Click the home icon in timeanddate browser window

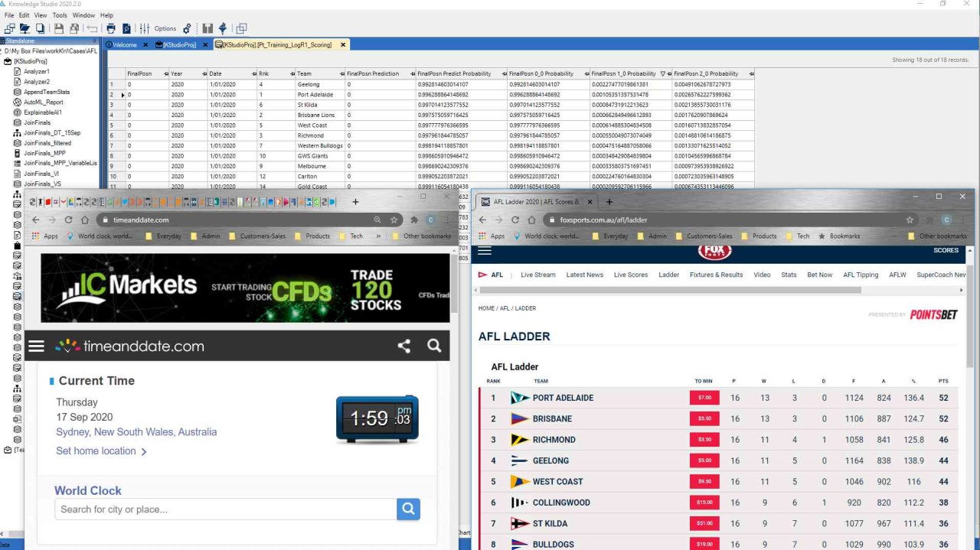pyautogui.click(x=85, y=220)
